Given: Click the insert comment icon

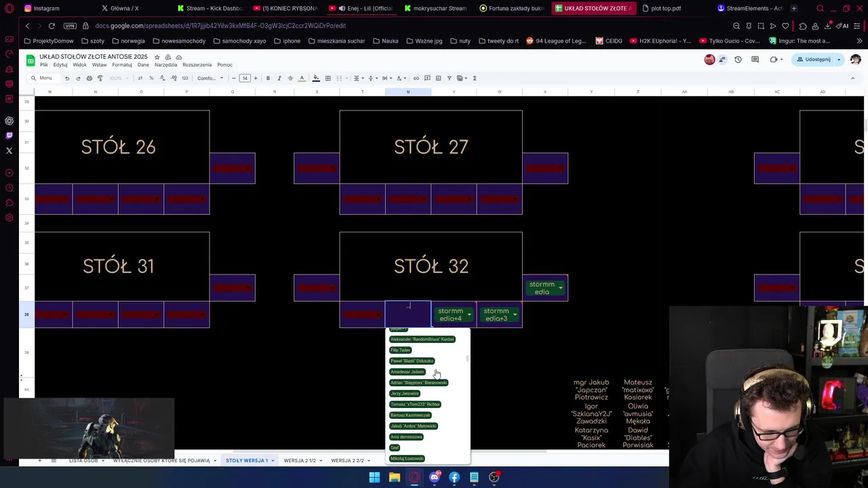Looking at the screenshot, I should point(427,78).
